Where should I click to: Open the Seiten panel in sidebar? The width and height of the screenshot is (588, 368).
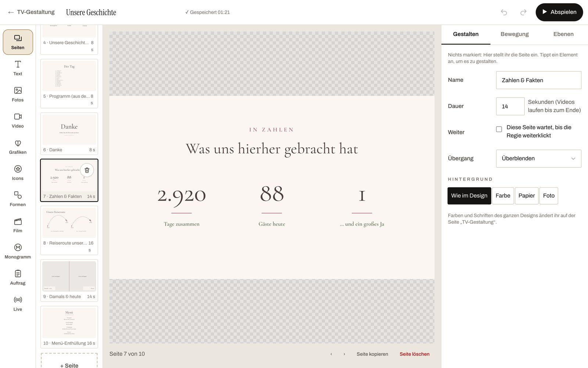click(x=18, y=42)
